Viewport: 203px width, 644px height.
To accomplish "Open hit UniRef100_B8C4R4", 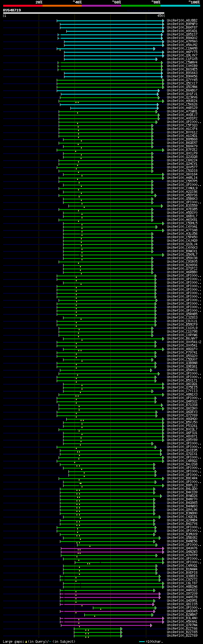I will pos(182,478).
